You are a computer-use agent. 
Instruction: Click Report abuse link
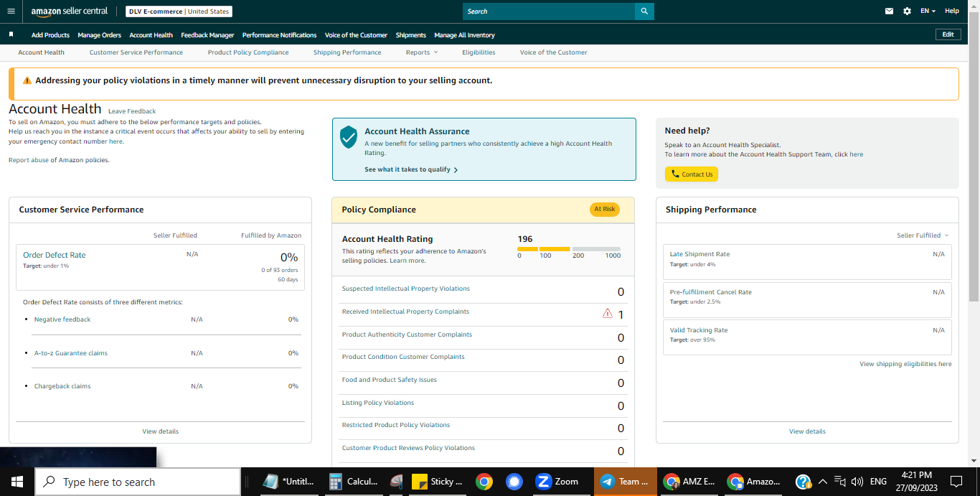(x=29, y=160)
